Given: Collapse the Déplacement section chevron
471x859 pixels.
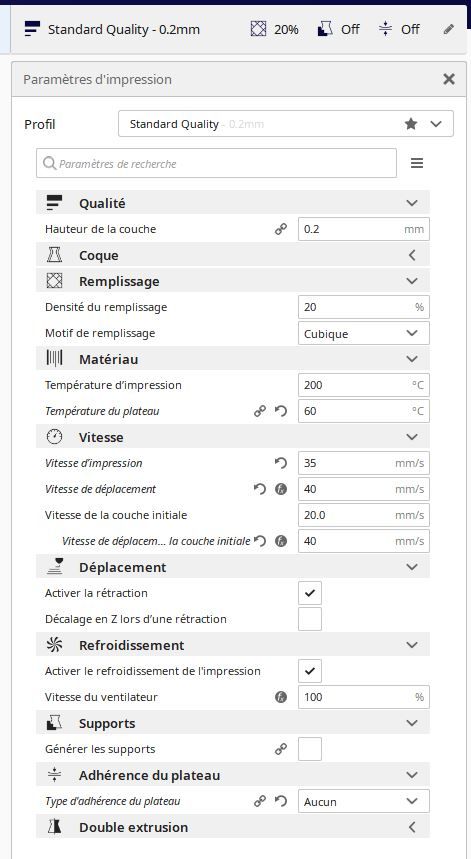Looking at the screenshot, I should pos(412,567).
